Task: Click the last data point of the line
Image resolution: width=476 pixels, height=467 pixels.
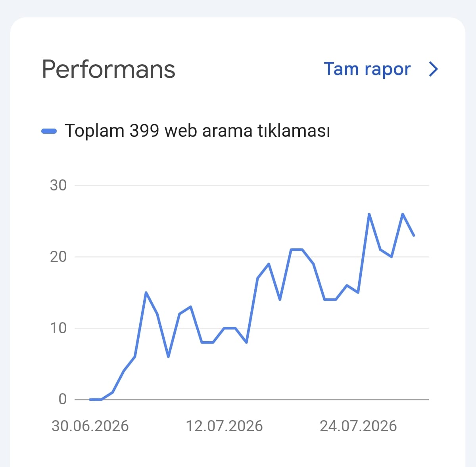Action: point(414,236)
